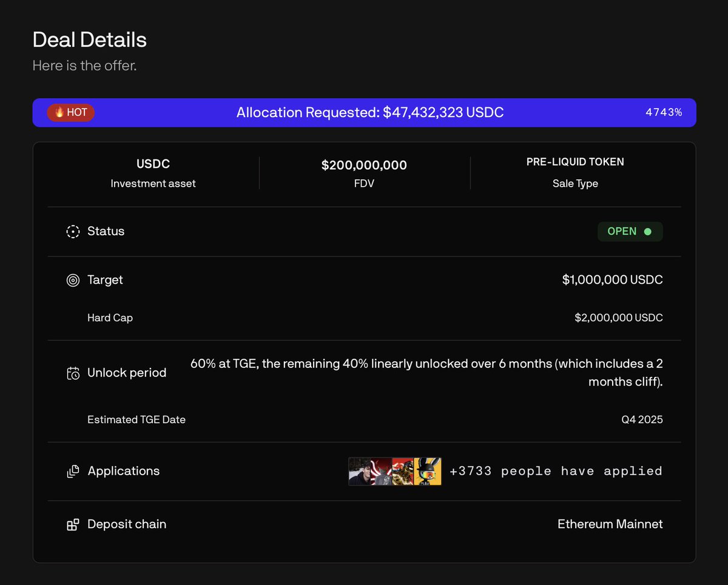Click the Applications pages icon
Viewport: 728px width, 585px height.
(73, 470)
